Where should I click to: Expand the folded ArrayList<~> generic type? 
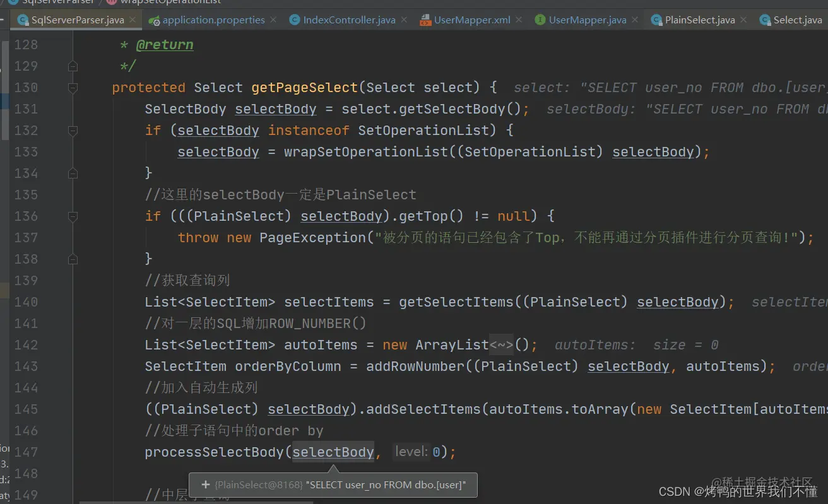pos(502,345)
